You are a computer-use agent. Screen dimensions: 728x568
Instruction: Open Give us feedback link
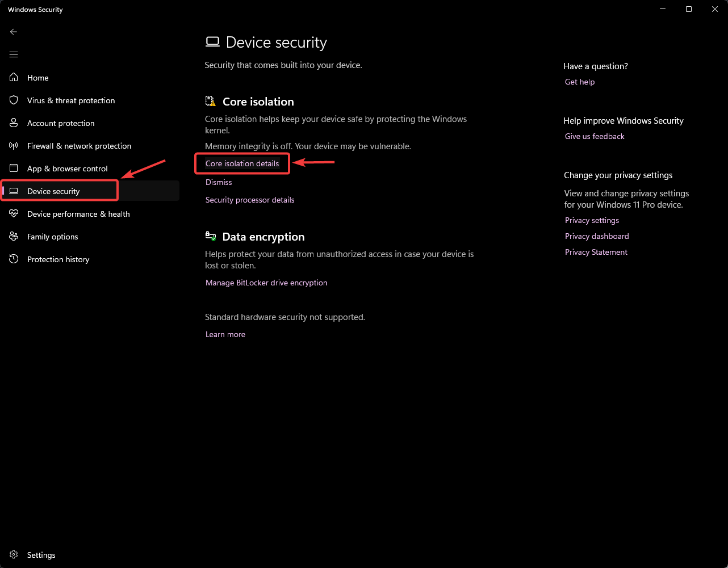coord(595,136)
